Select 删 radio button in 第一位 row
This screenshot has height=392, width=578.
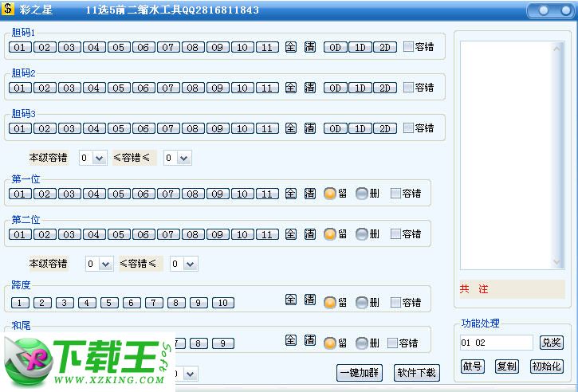click(x=362, y=194)
